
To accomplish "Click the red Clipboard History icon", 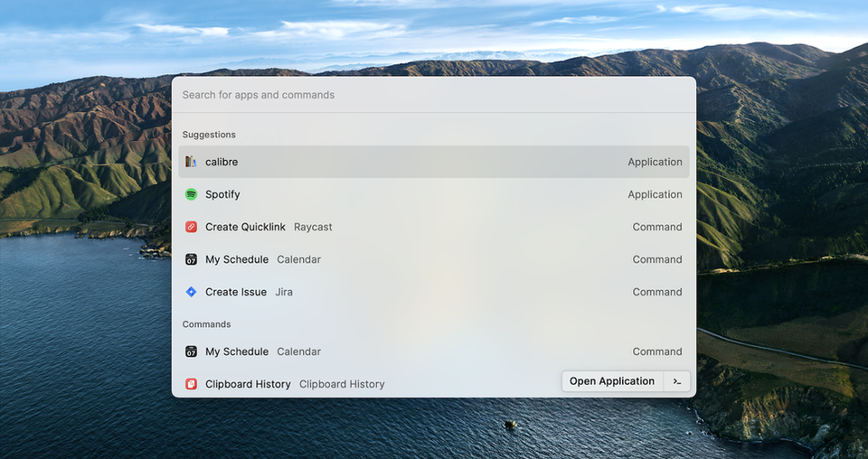I will tap(191, 384).
